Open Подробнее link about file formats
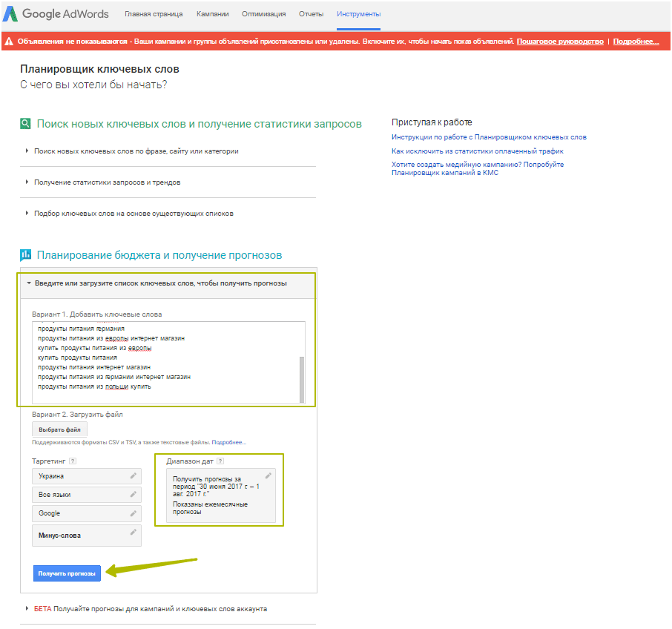Screen dimensions: 672x629 [229, 442]
